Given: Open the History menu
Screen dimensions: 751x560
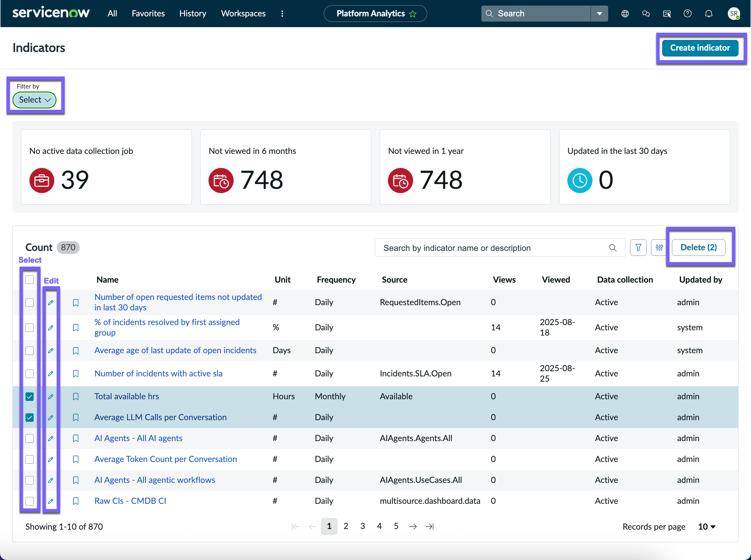Looking at the screenshot, I should click(192, 14).
